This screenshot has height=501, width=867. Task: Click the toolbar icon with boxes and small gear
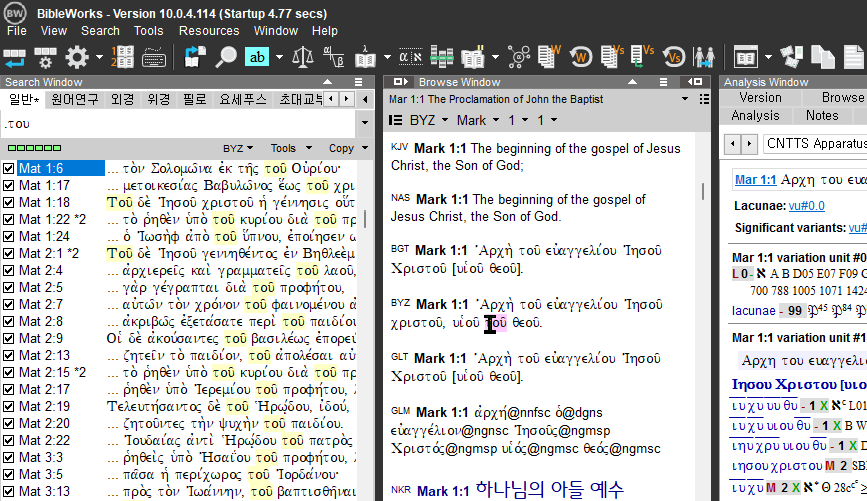click(45, 57)
